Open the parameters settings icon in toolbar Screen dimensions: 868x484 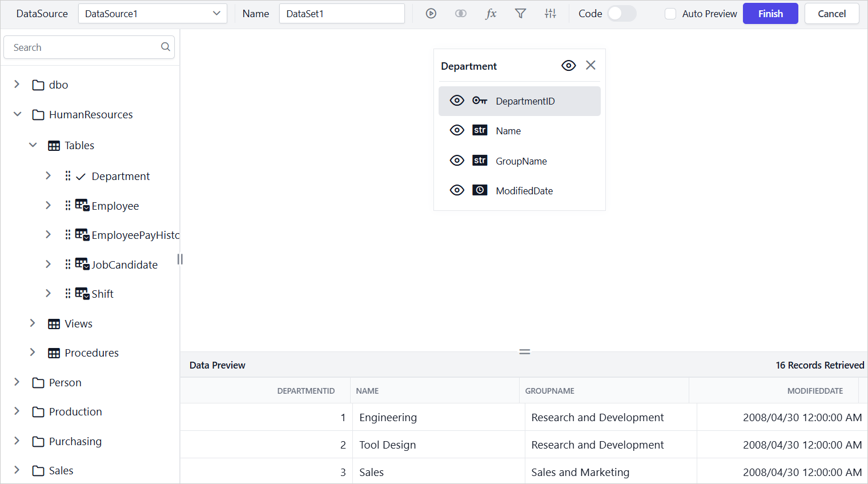point(550,13)
